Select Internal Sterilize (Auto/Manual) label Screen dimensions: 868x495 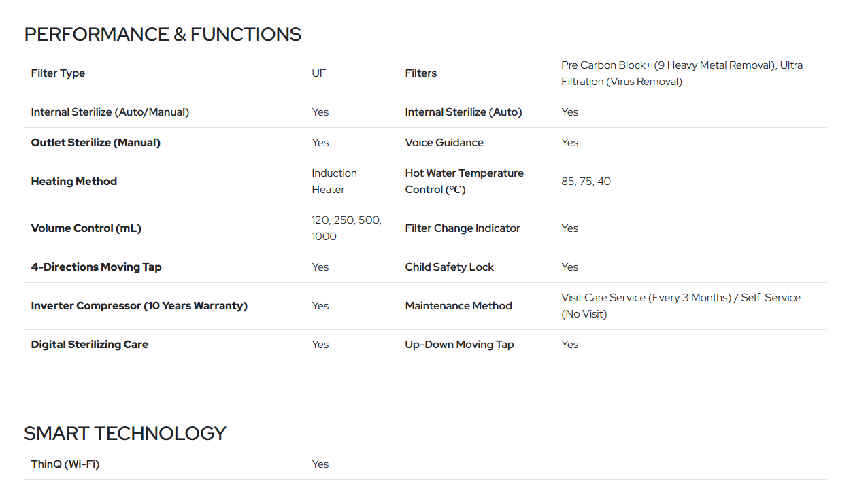tap(110, 112)
